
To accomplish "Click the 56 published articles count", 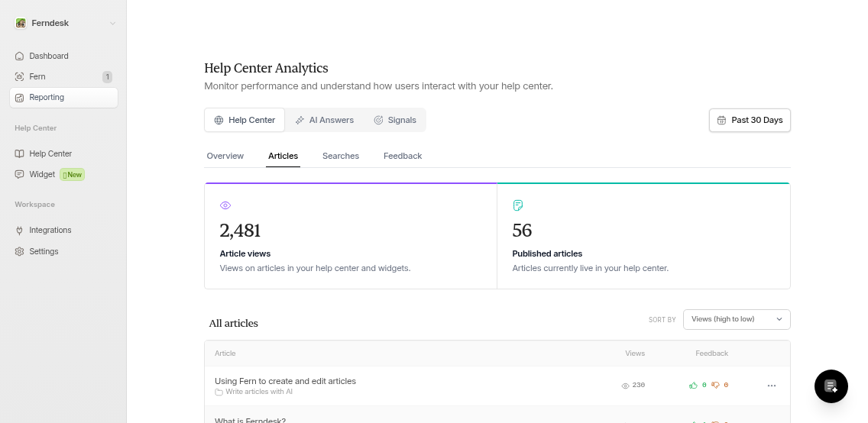I will (522, 231).
